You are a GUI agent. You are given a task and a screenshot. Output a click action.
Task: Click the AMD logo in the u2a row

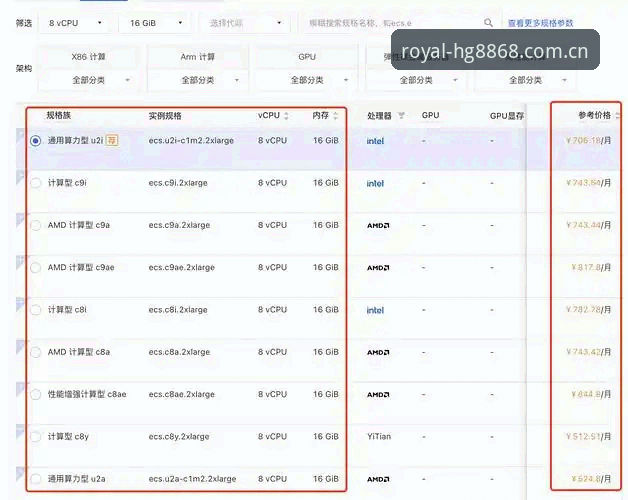click(378, 479)
